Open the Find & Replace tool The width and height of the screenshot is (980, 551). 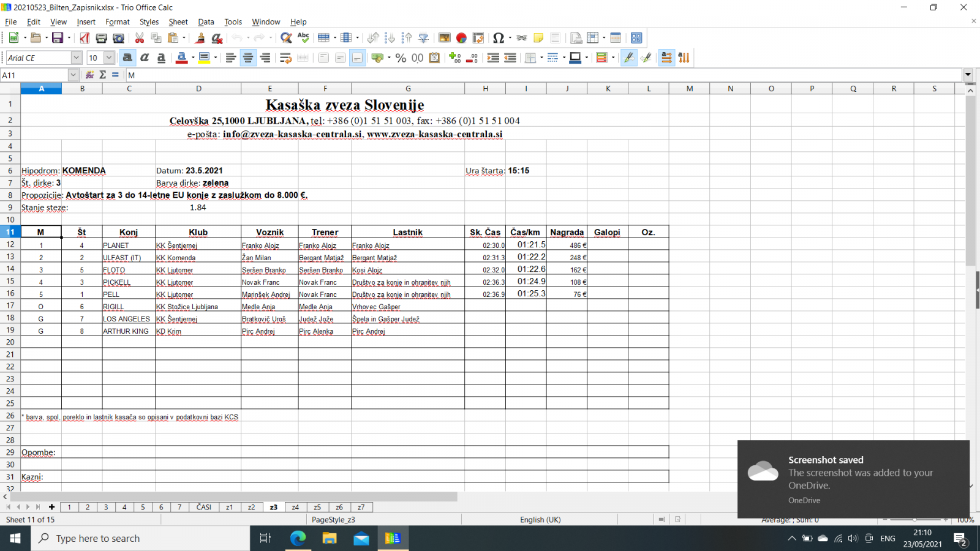pos(286,38)
